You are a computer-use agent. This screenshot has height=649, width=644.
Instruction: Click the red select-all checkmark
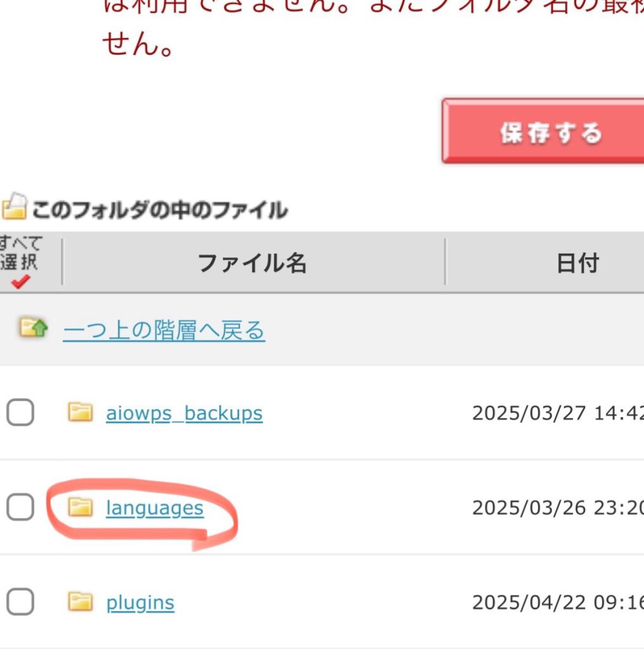(x=21, y=282)
